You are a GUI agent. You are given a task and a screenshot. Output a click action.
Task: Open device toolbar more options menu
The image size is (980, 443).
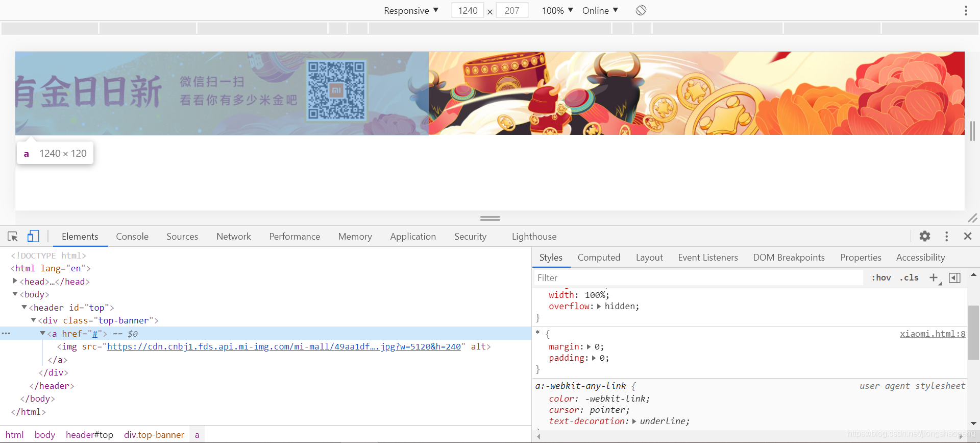coord(966,10)
